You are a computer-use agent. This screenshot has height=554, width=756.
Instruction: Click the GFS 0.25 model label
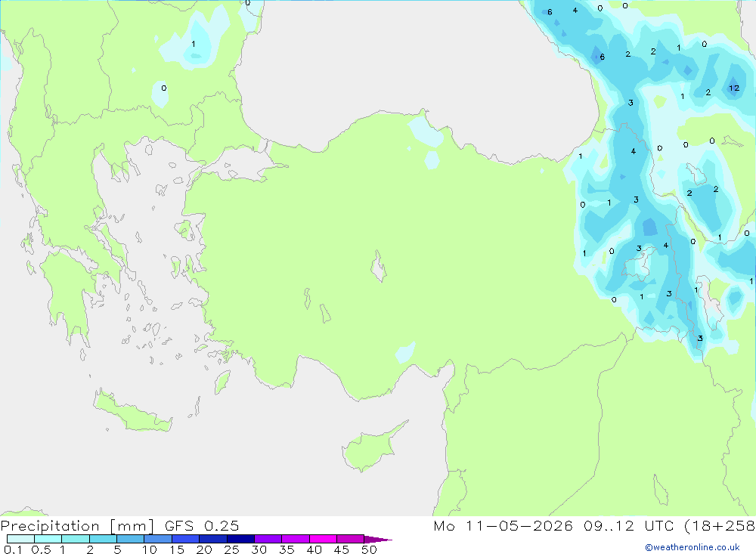click(x=202, y=526)
